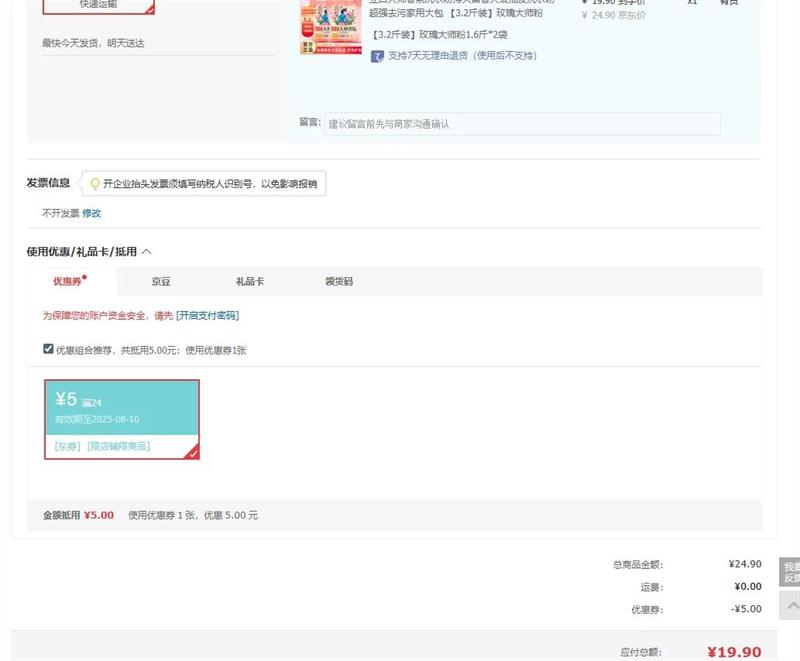Click the product thumbnail image
Screen dimensions: 800x661
click(x=330, y=27)
